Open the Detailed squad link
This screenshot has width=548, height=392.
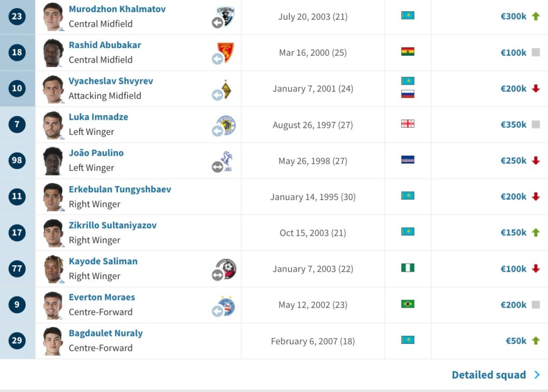click(x=489, y=375)
